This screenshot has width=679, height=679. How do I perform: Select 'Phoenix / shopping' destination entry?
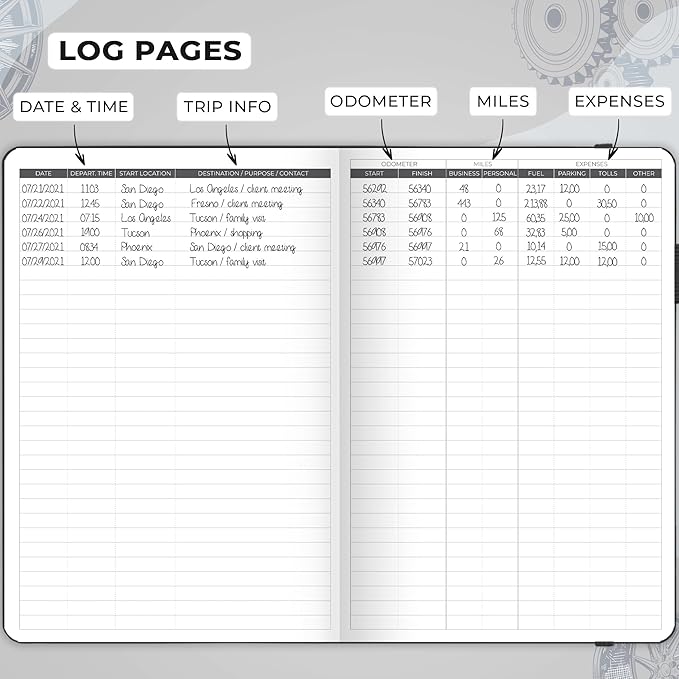pos(226,233)
